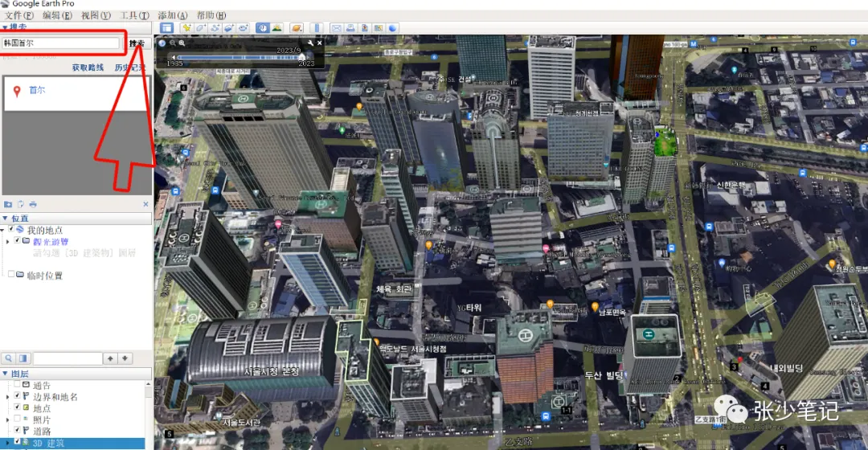Screen dimensions: 868x450
Task: Click the 历史记录 link
Action: [x=130, y=67]
